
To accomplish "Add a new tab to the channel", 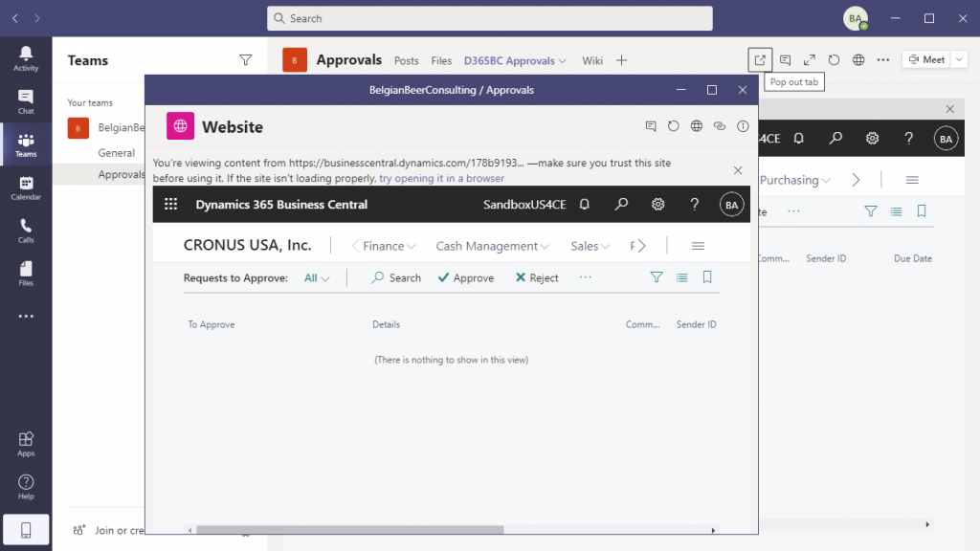I will pos(621,60).
